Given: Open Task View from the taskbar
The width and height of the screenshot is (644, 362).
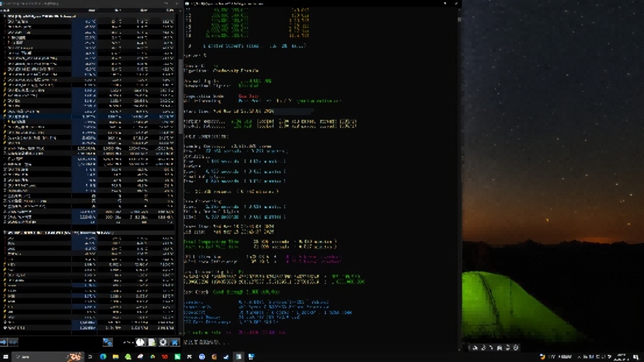Looking at the screenshot, I should 90,357.
